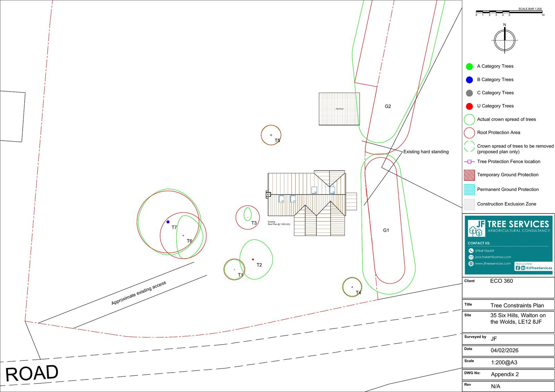Click the Root Protection Area legend circle

(x=469, y=133)
